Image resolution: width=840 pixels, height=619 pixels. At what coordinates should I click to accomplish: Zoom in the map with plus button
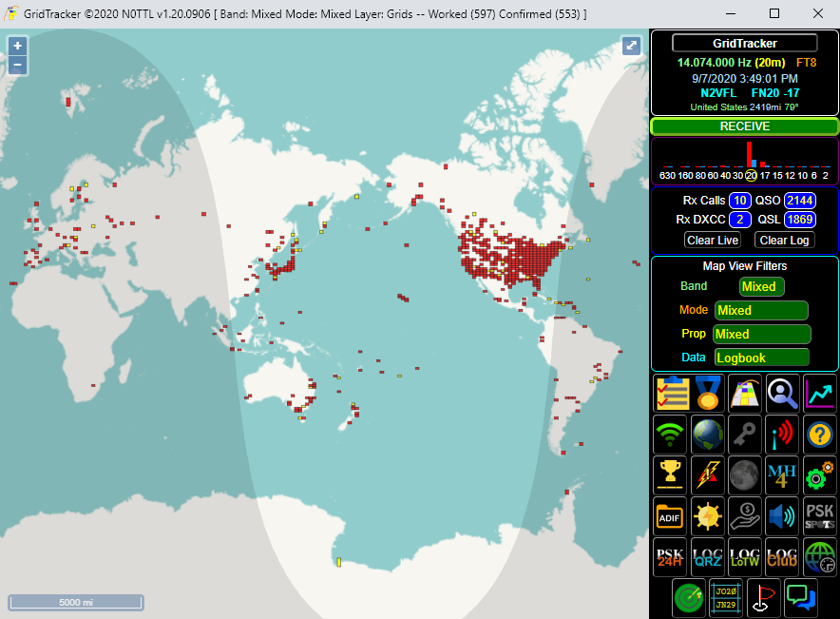coord(17,47)
